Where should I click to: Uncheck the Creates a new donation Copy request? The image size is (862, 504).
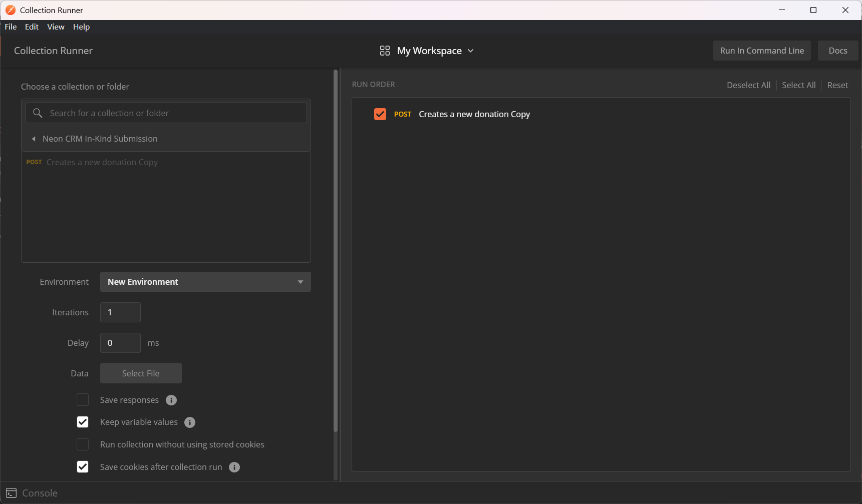coord(380,114)
